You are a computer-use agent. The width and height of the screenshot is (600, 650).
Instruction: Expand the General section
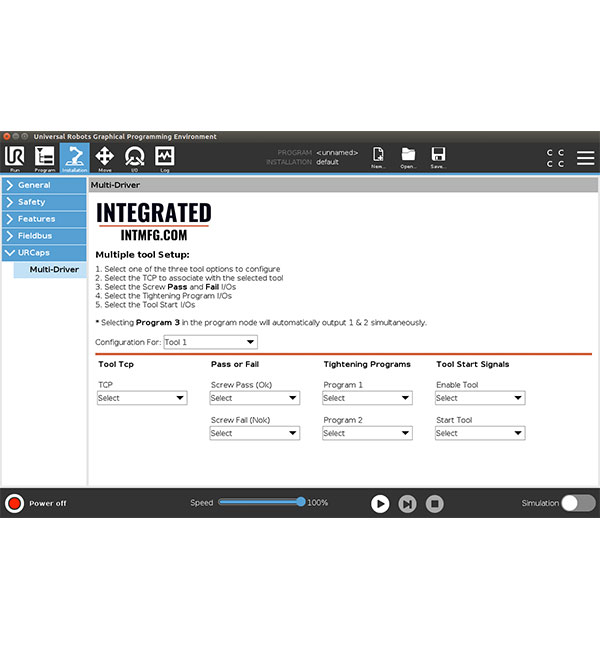point(44,185)
